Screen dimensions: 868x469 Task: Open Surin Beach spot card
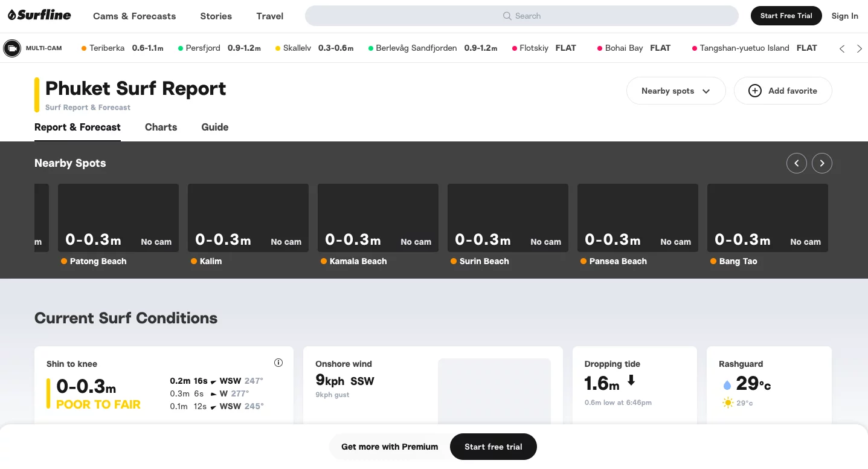(x=508, y=225)
